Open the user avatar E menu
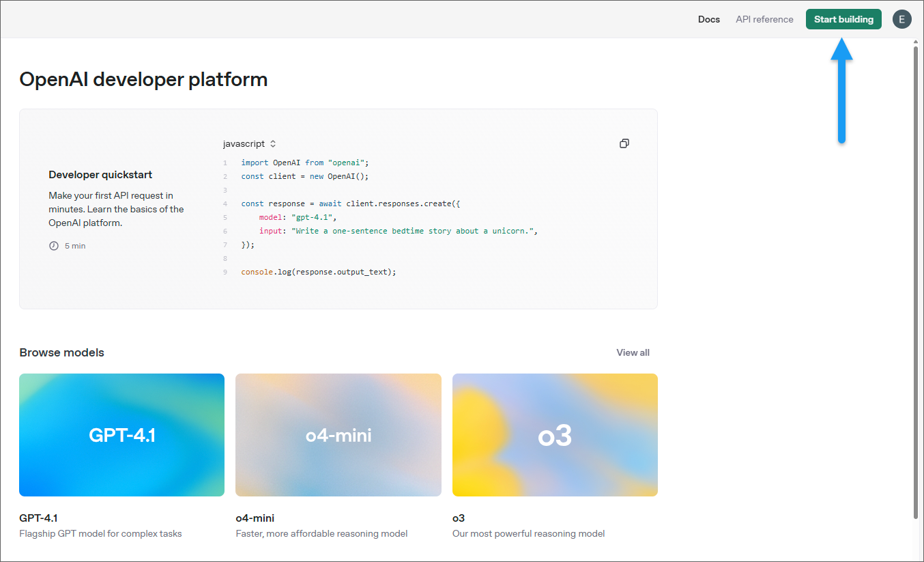Screen dimensions: 924x562 (901, 19)
